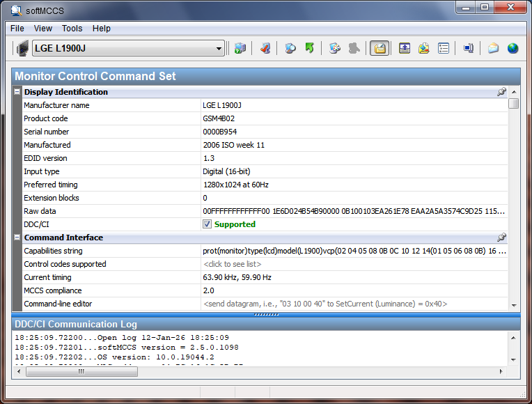Select Current timing 63.90 kHz, 59.90 Hz

point(237,277)
